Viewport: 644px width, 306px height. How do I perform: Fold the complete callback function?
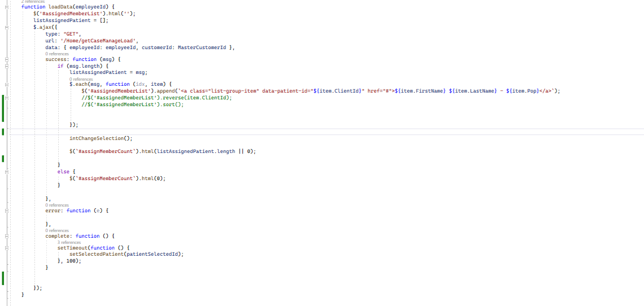click(x=6, y=236)
